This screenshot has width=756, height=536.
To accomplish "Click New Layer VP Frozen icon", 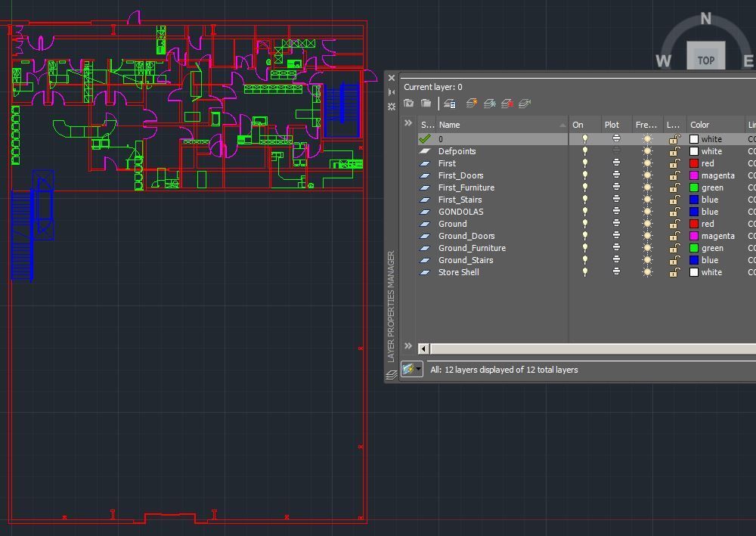I will [489, 103].
